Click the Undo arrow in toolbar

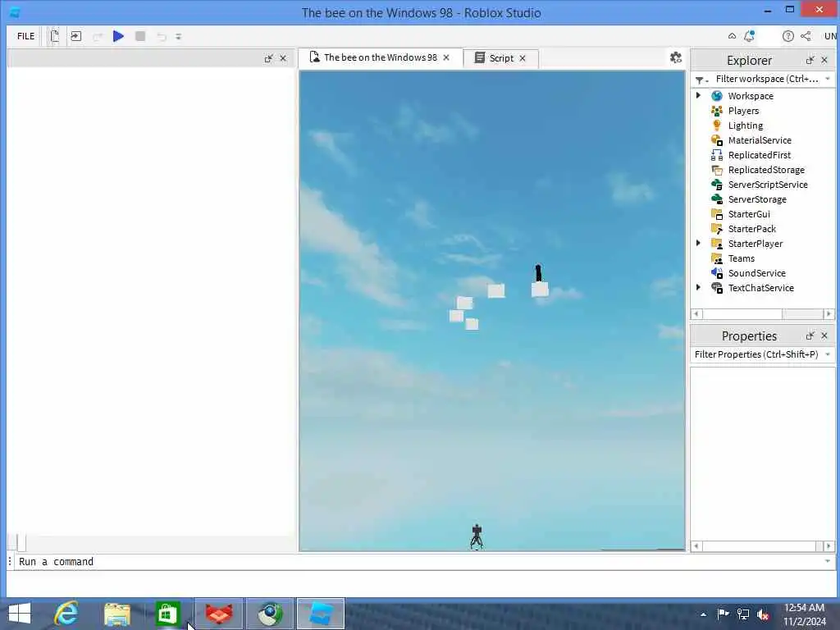(x=162, y=36)
